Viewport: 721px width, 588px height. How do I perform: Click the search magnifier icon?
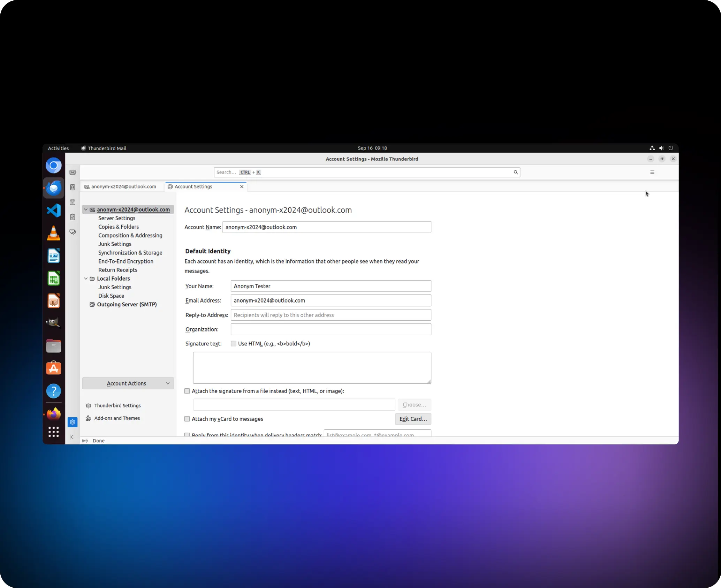coord(515,172)
